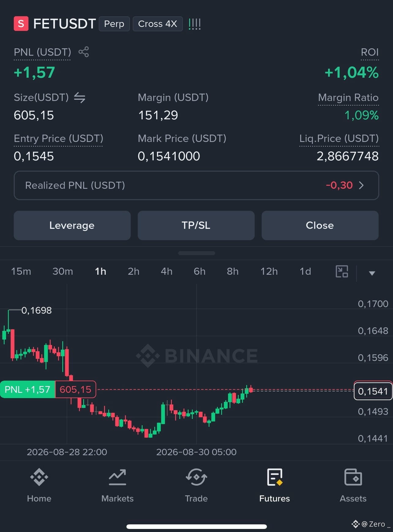Expand more chart intervals dropdown arrow
The image size is (393, 532).
[x=372, y=273]
